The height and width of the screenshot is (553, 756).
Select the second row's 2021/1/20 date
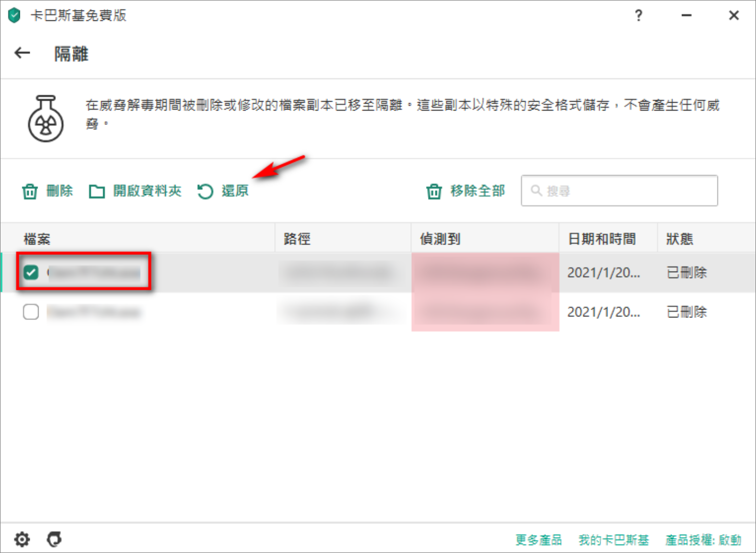click(604, 312)
